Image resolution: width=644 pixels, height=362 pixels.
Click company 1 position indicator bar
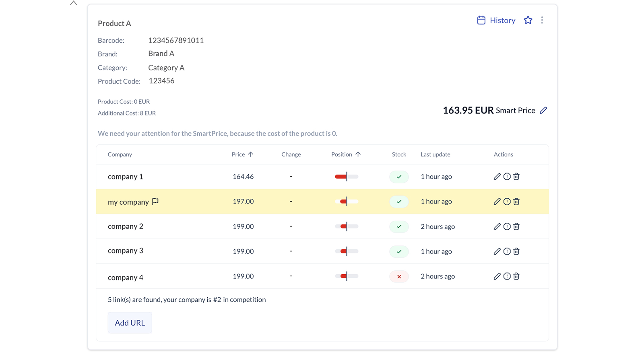click(347, 177)
